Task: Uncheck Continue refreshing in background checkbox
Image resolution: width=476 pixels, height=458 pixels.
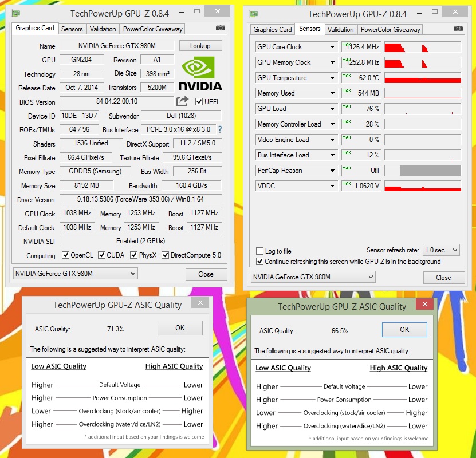Action: [259, 261]
